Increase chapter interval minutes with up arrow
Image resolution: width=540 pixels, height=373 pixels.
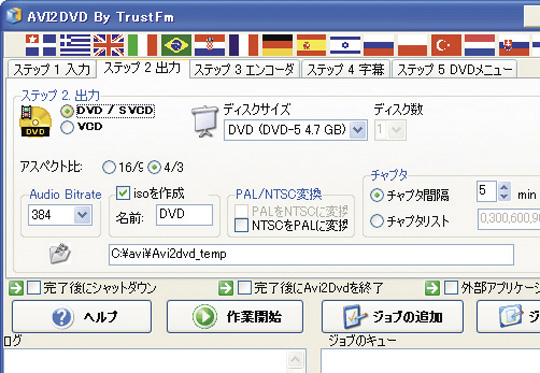504,187
